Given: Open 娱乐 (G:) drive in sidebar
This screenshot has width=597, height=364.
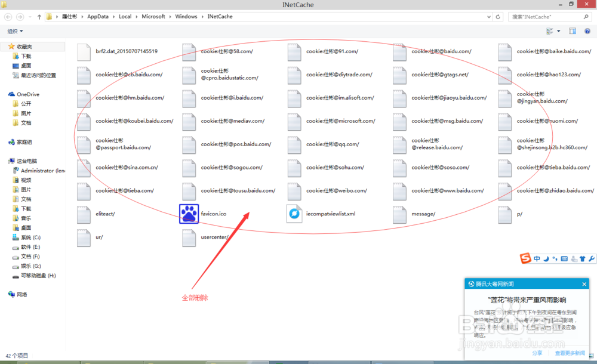Looking at the screenshot, I should (x=31, y=266).
